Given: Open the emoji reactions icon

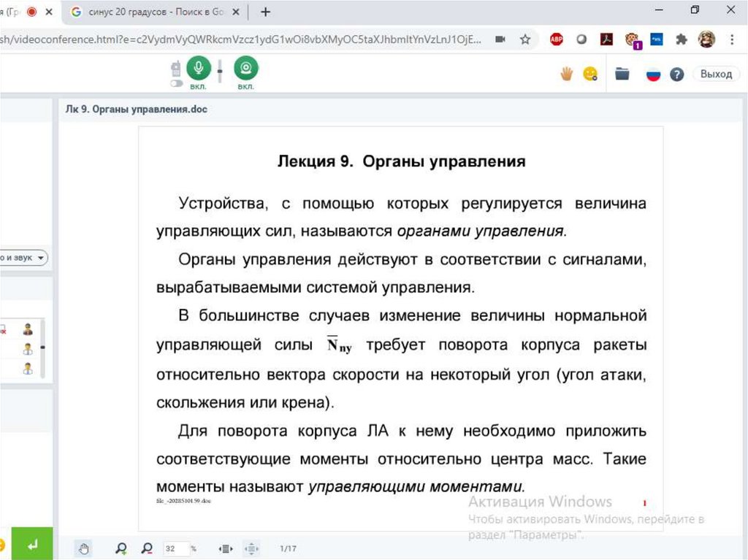Looking at the screenshot, I should point(590,74).
